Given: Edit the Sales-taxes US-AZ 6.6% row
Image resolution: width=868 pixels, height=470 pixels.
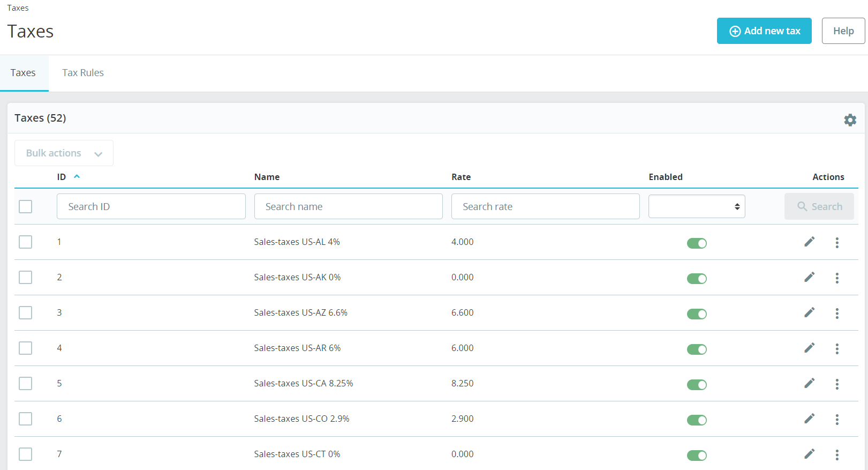Looking at the screenshot, I should point(810,312).
